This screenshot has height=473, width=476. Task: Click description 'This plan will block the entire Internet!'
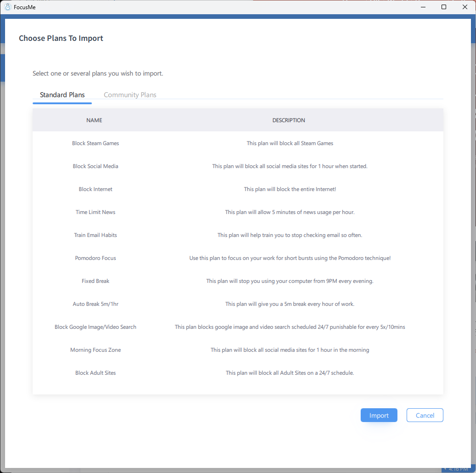(x=289, y=189)
